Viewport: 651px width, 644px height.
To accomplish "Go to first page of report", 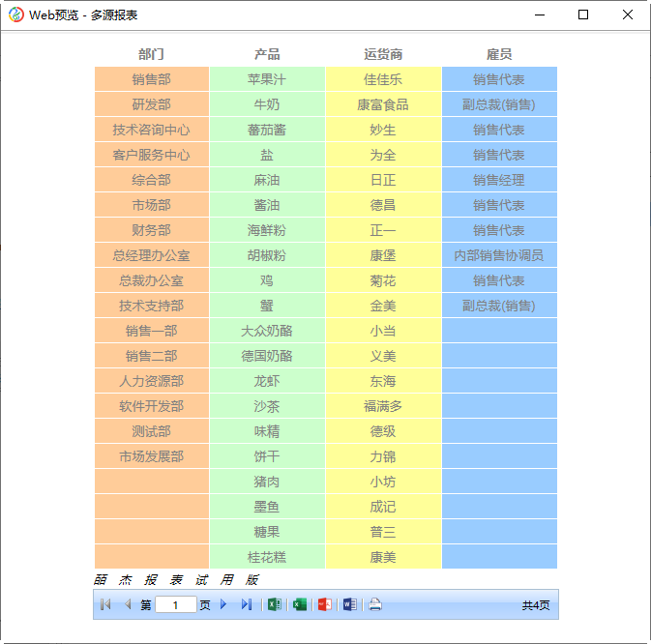I will pyautogui.click(x=105, y=604).
